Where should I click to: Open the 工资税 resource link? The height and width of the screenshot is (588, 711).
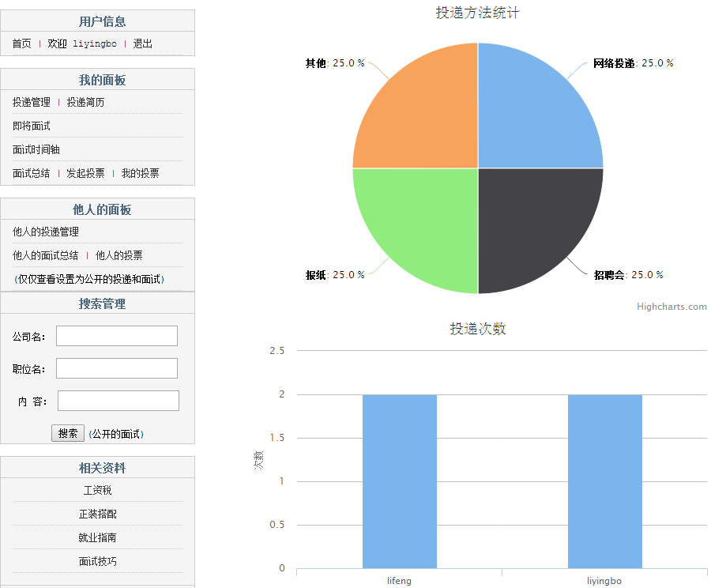(98, 491)
